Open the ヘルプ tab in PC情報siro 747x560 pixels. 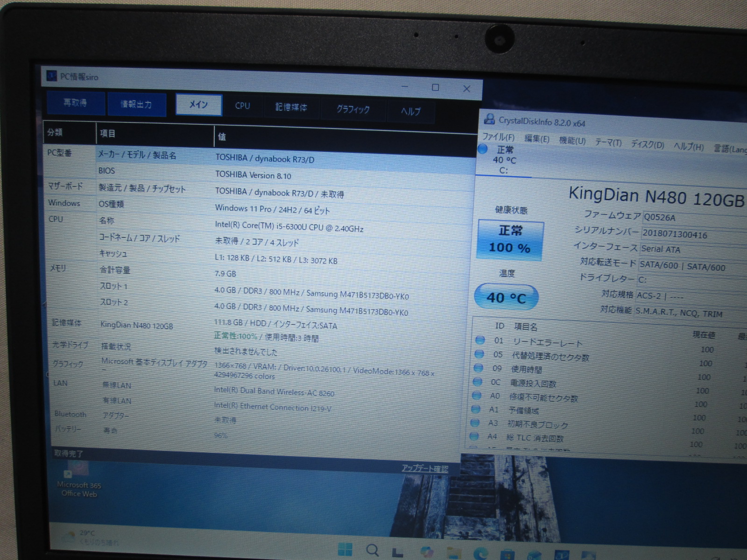point(410,111)
